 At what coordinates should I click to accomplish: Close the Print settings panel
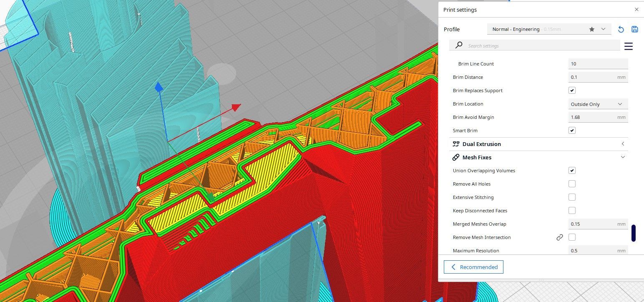click(x=636, y=10)
